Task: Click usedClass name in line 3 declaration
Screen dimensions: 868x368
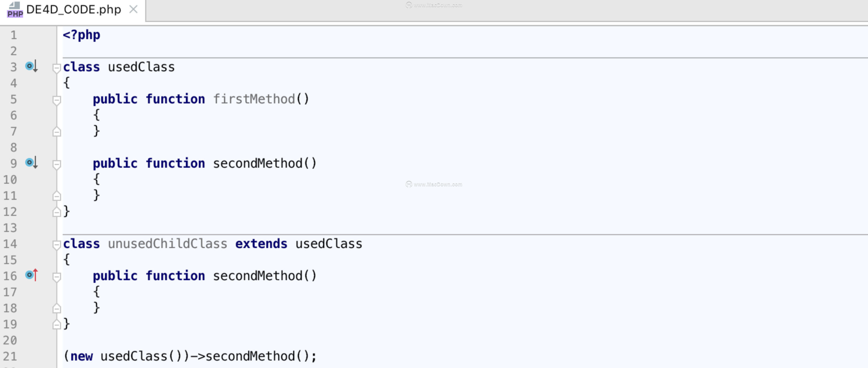Action: coord(141,67)
